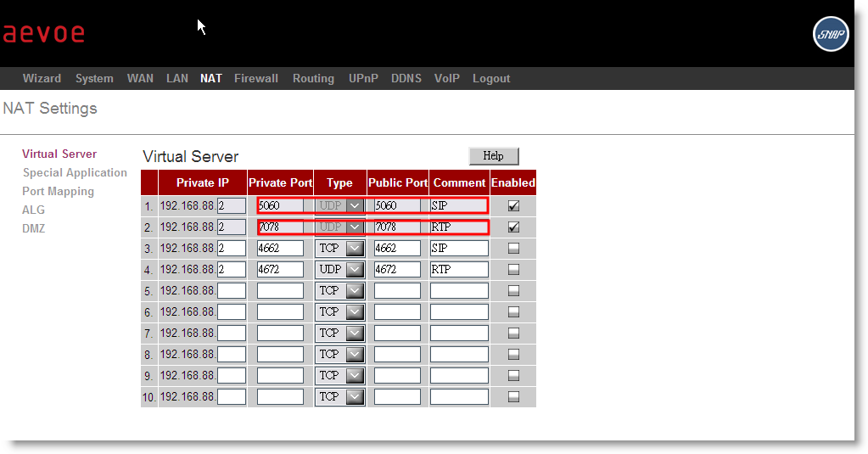Open Type dropdown for row 8
Image resolution: width=868 pixels, height=454 pixels.
[340, 355]
